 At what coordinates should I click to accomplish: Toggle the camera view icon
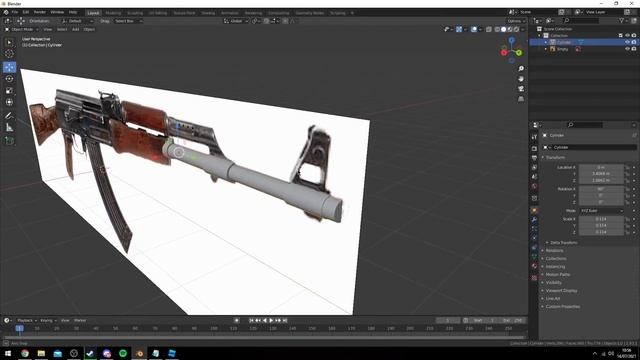coord(521,89)
